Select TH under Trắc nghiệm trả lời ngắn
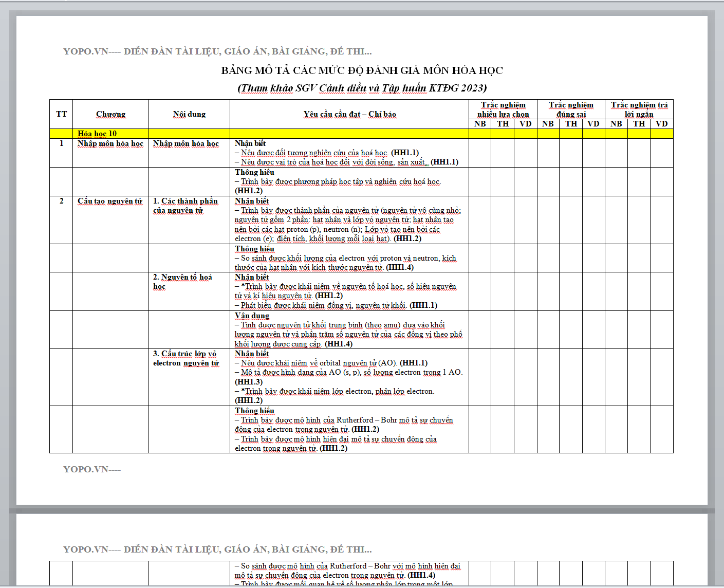 click(639, 124)
